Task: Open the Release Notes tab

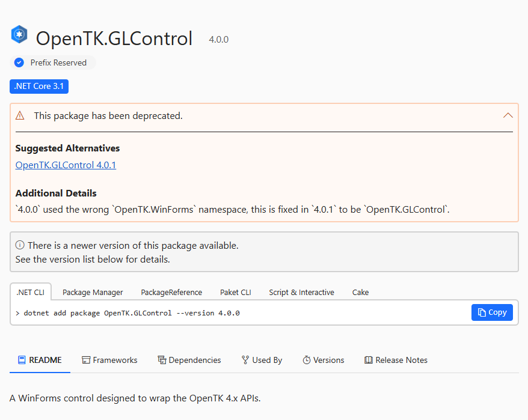Action: (x=396, y=360)
